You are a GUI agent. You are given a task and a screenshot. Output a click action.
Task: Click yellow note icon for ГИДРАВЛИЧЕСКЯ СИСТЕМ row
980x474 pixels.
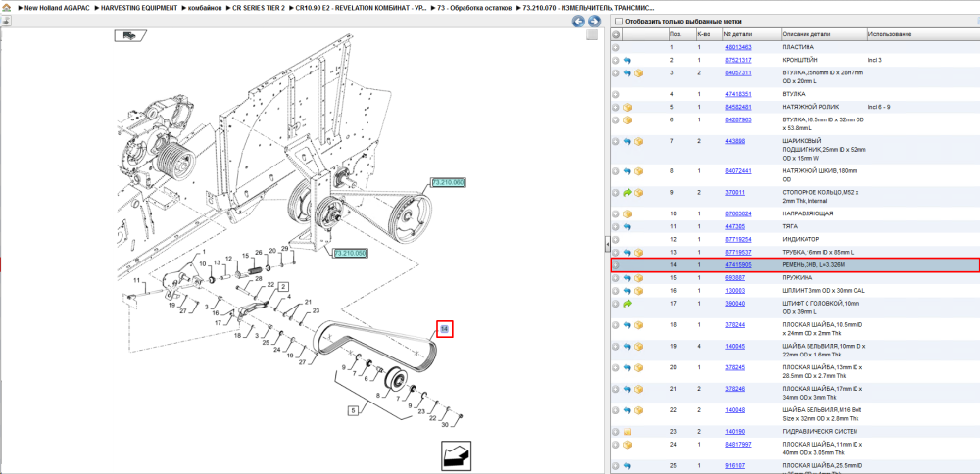(627, 432)
